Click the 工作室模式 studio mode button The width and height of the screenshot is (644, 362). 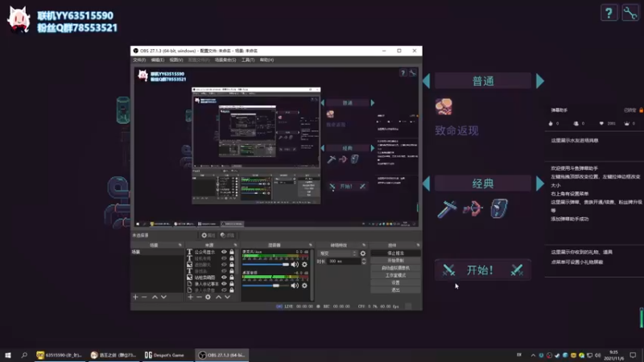click(395, 275)
